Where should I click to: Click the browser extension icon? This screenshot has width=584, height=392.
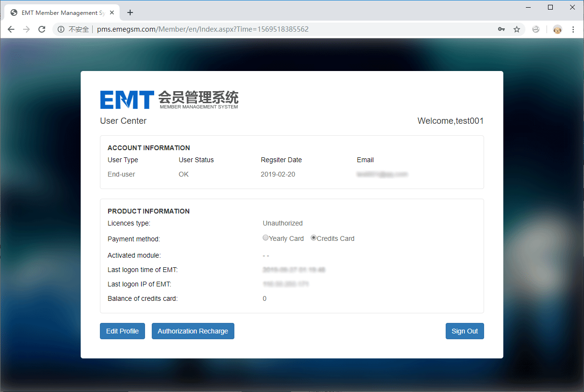point(536,29)
